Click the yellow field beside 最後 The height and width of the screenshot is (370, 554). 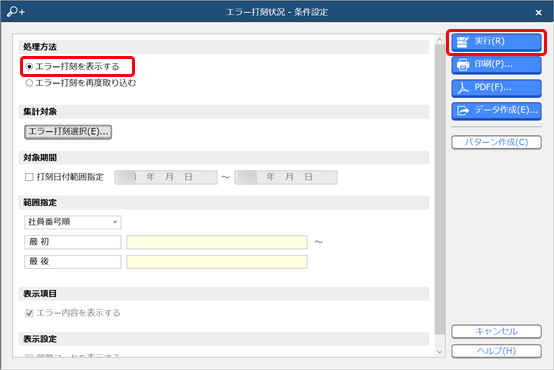click(x=217, y=262)
